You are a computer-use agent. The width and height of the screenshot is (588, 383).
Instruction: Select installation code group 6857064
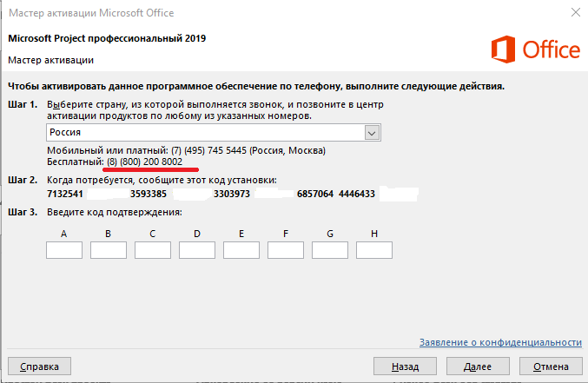click(315, 194)
